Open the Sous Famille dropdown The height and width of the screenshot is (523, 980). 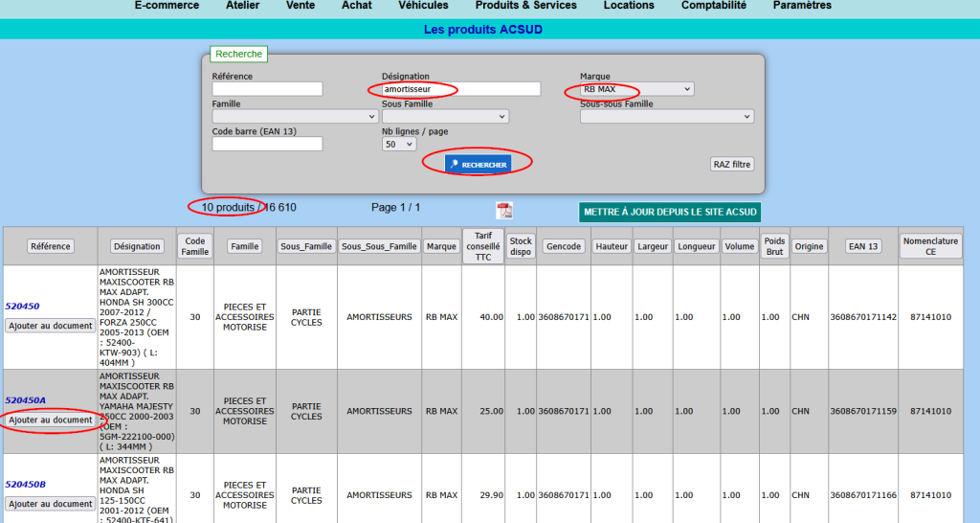tap(445, 116)
